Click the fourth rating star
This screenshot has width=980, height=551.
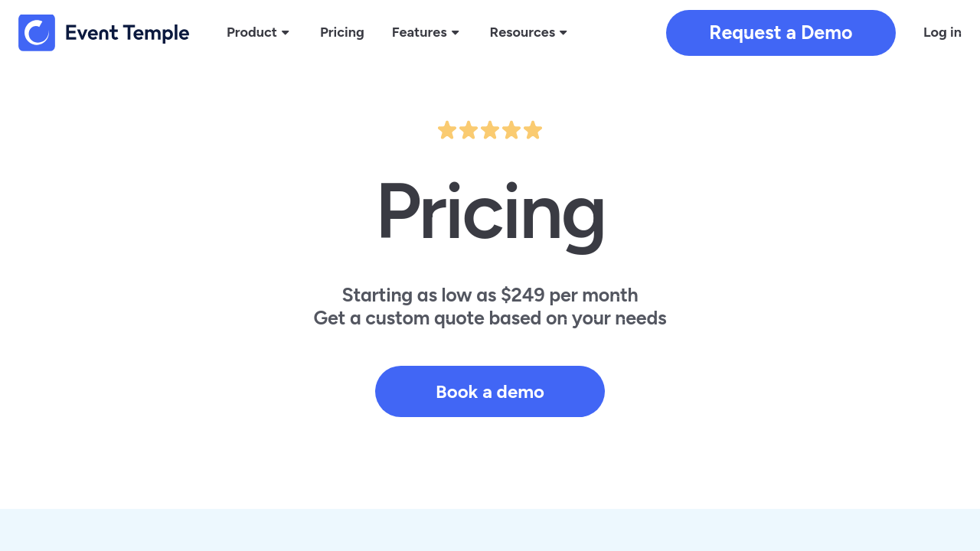coord(511,130)
